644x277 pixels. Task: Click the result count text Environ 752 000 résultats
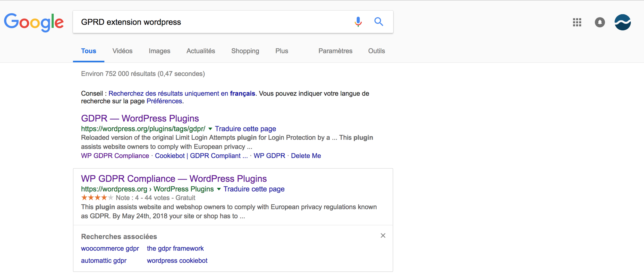click(x=143, y=74)
